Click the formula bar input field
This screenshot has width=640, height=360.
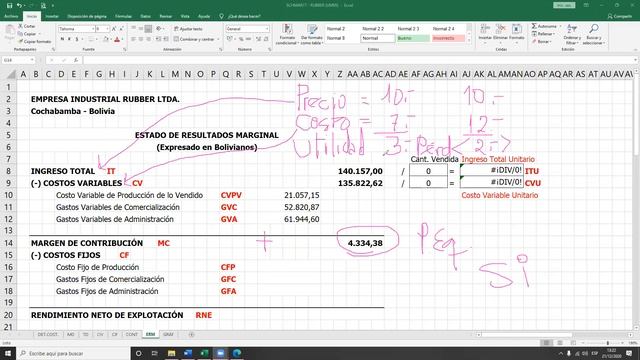click(x=359, y=60)
